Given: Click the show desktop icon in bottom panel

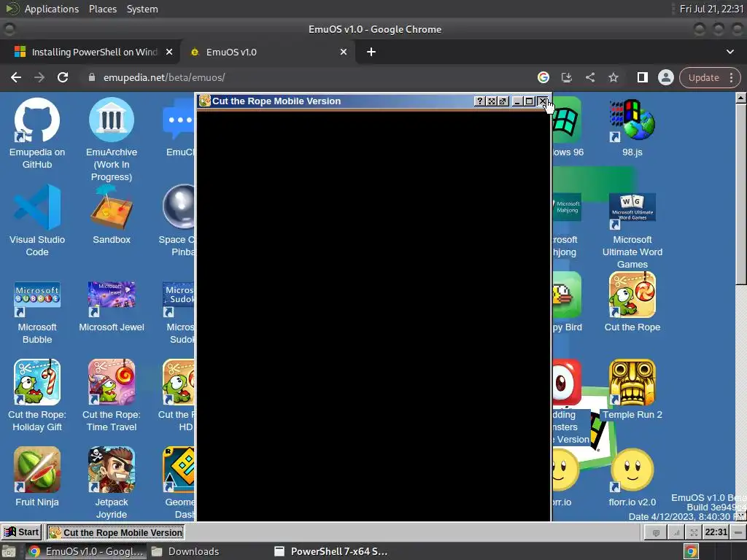Looking at the screenshot, I should [x=8, y=551].
